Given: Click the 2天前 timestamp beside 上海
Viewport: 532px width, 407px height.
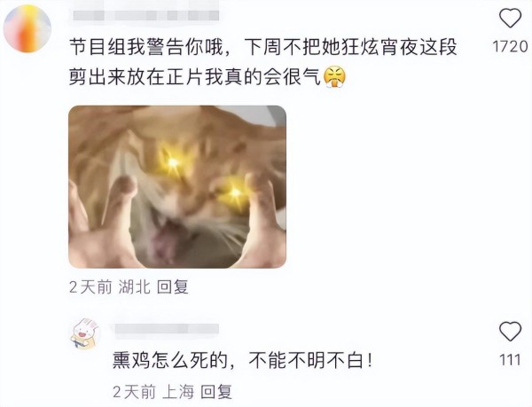Looking at the screenshot, I should pos(134,392).
